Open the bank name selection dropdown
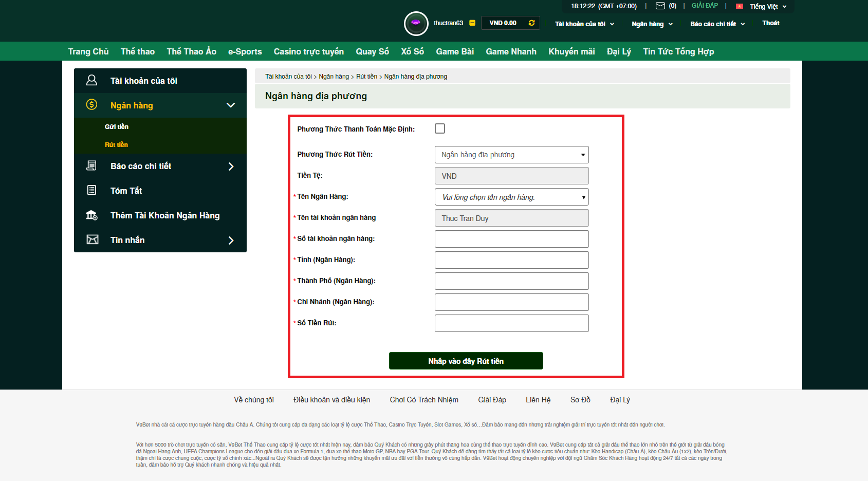This screenshot has height=481, width=868. tap(511, 197)
